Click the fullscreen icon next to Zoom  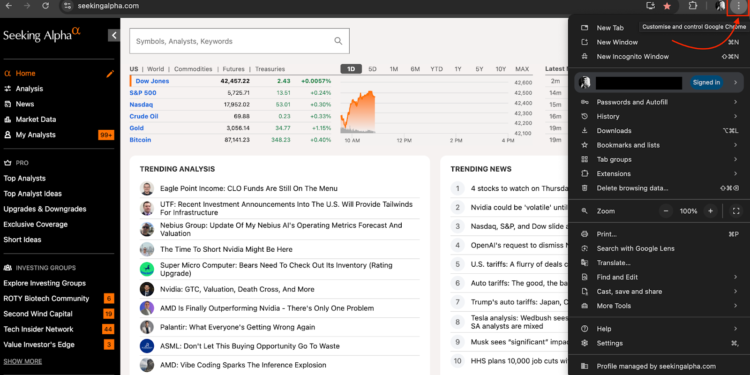tap(736, 211)
